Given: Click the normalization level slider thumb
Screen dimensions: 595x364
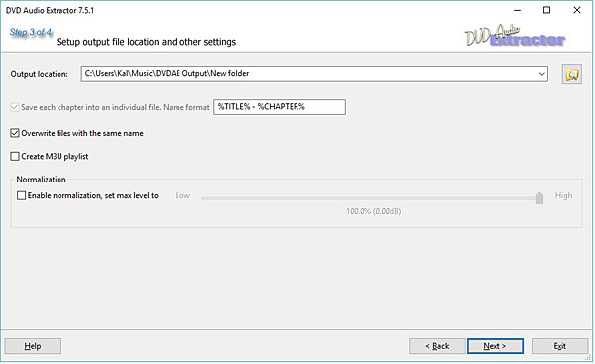Looking at the screenshot, I should pos(539,197).
